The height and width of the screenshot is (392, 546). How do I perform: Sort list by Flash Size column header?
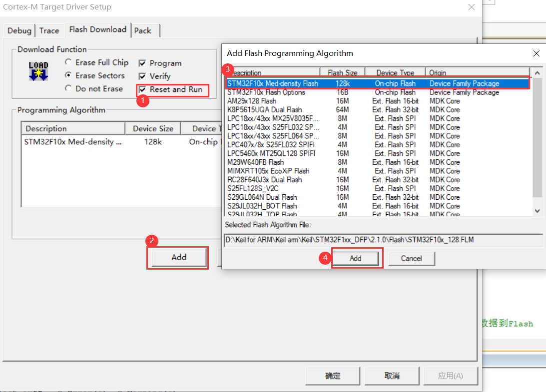tap(342, 72)
